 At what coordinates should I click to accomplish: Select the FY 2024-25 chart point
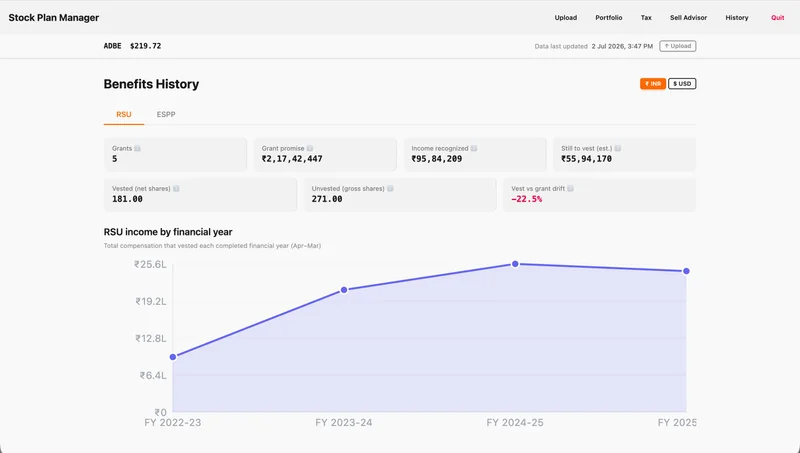tap(515, 264)
